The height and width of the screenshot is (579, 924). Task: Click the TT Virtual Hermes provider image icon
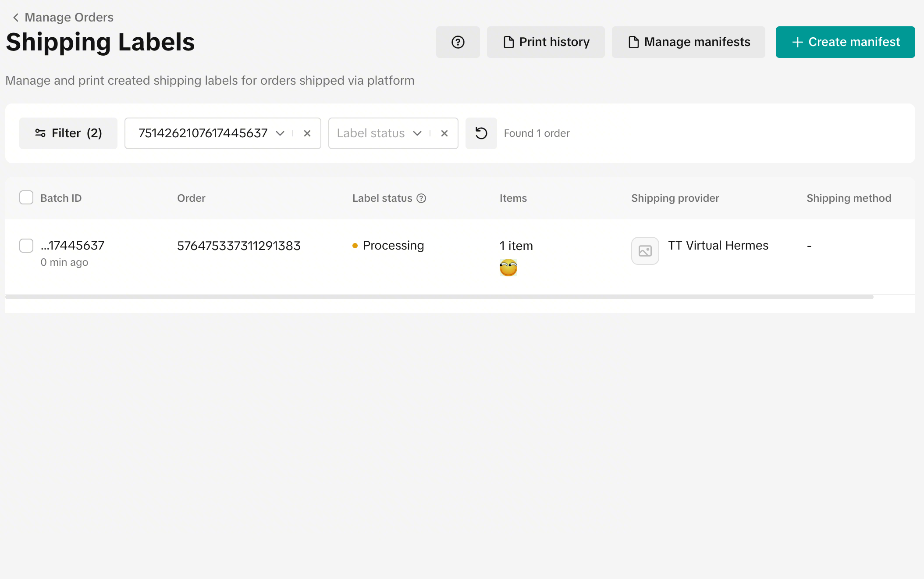[645, 251]
